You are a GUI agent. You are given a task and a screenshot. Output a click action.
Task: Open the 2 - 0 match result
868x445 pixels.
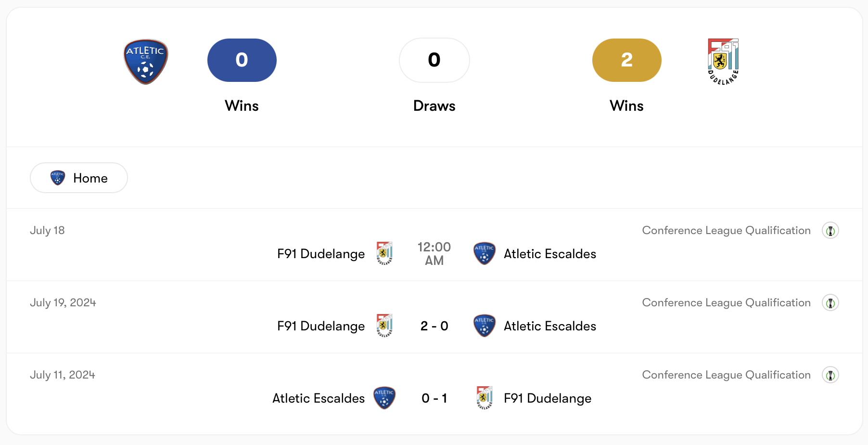click(434, 326)
